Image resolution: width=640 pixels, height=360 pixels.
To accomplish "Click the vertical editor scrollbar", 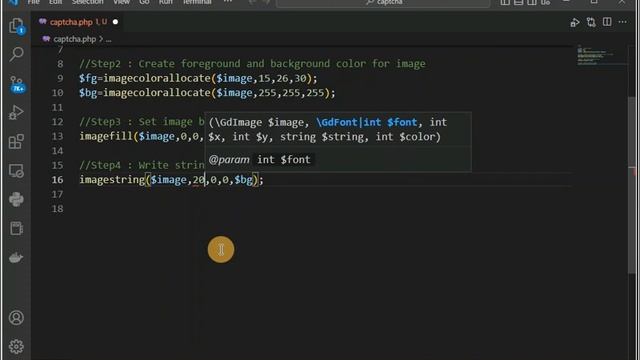I will pyautogui.click(x=632, y=184).
